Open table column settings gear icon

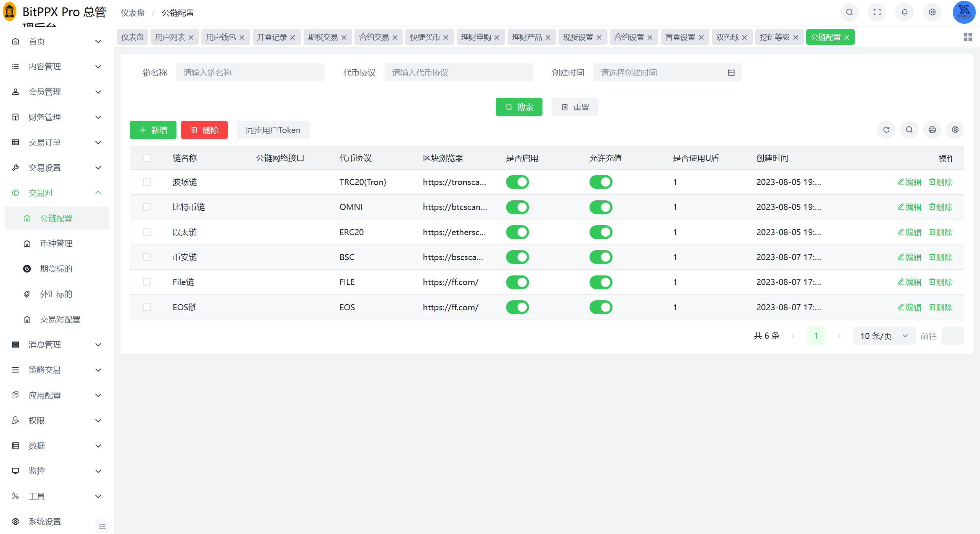955,130
